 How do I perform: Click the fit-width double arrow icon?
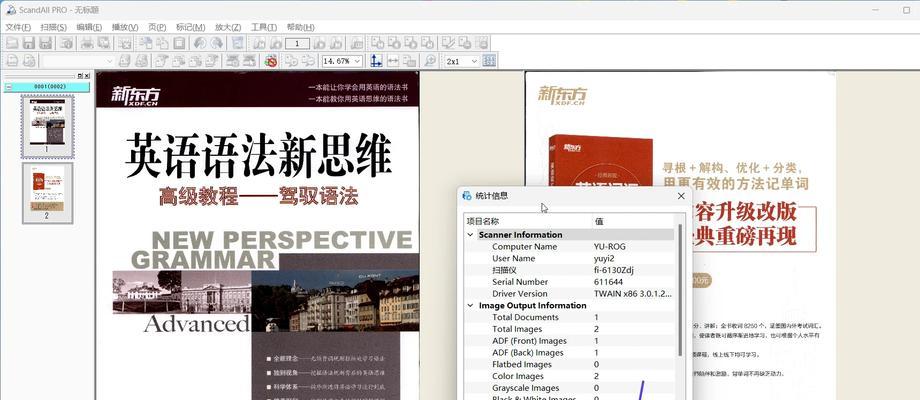point(393,61)
